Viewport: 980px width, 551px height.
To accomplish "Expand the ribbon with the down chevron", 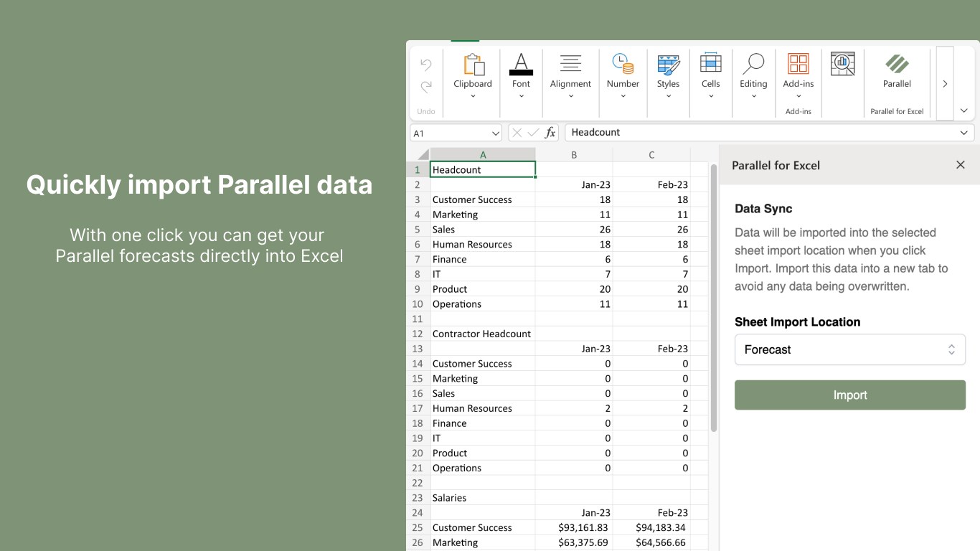I will (963, 110).
